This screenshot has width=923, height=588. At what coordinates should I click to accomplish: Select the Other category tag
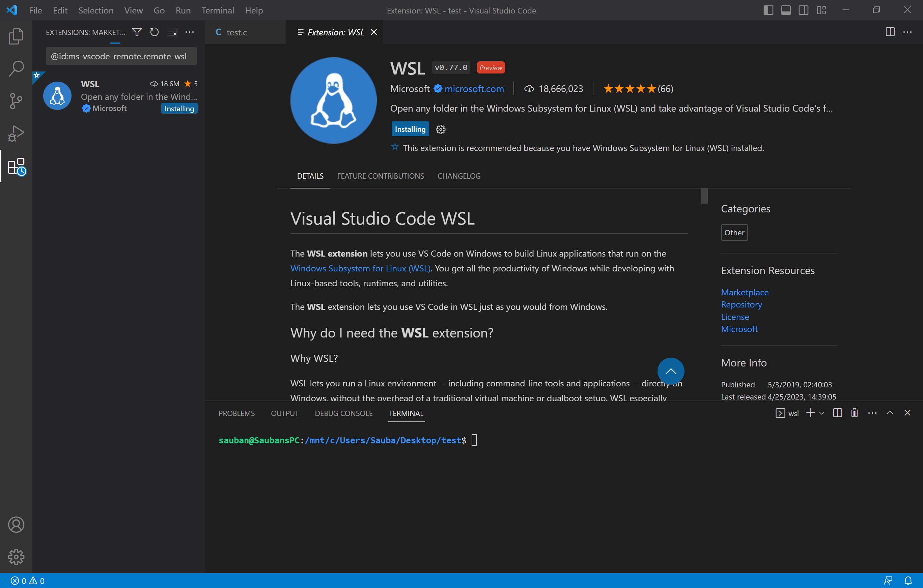734,233
